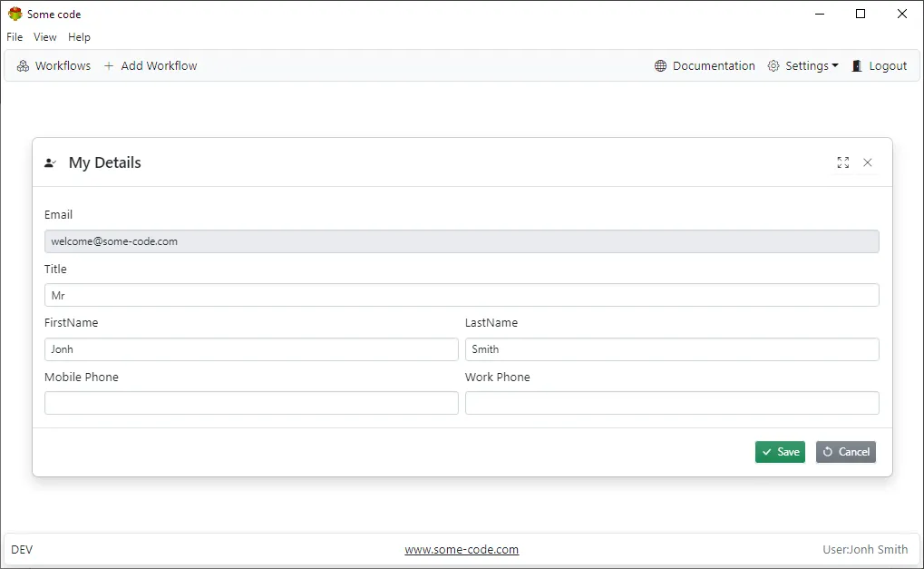Open the View menu
924x569 pixels.
click(44, 37)
